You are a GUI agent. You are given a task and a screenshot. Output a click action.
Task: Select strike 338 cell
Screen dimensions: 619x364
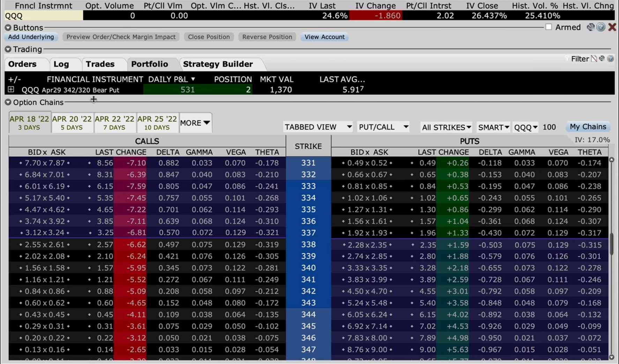pyautogui.click(x=308, y=245)
